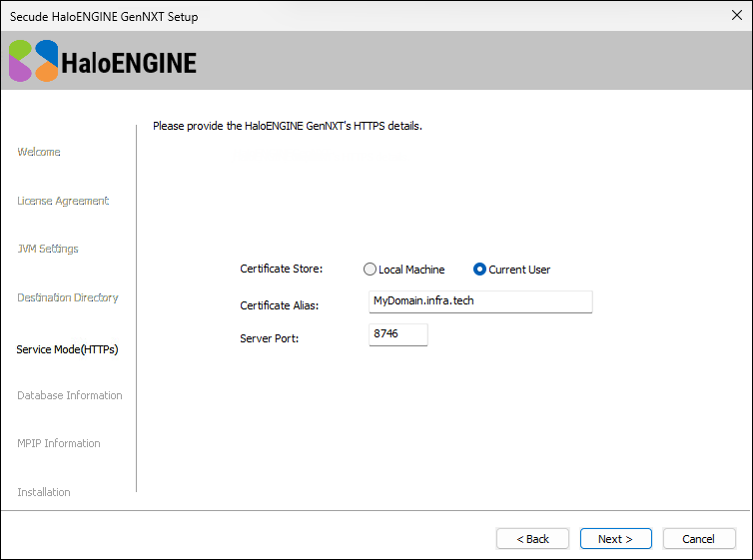Close the setup window
The width and height of the screenshot is (753, 560).
coord(737,15)
